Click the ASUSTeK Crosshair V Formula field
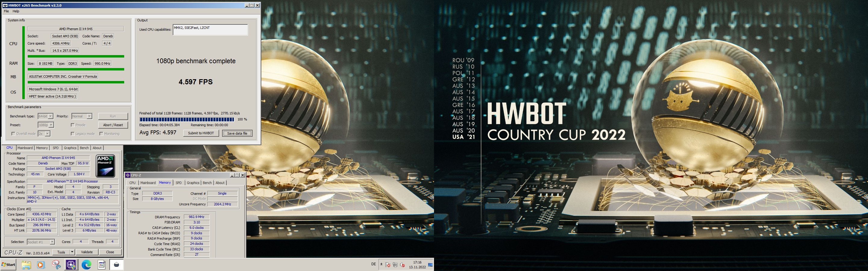This screenshot has width=868, height=271. coord(63,76)
